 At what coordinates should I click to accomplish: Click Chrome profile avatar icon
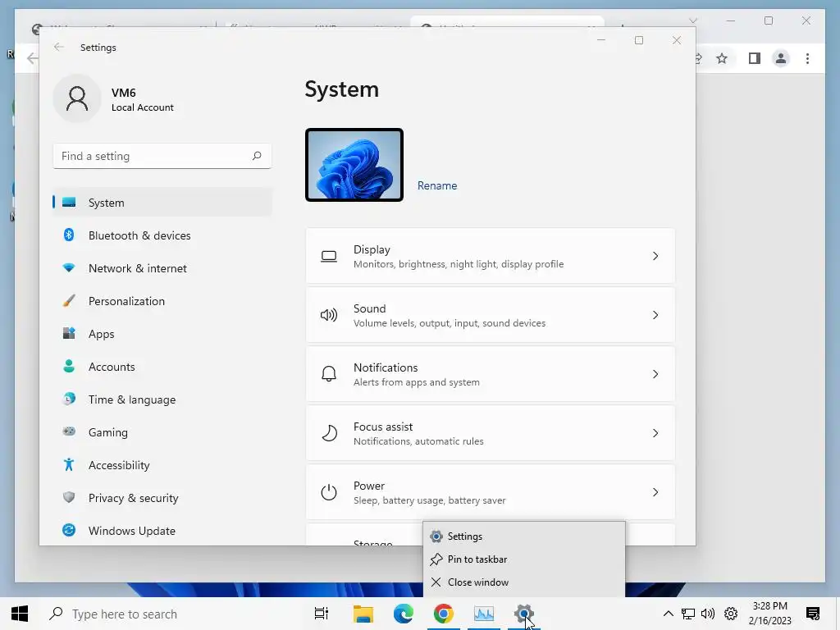pos(781,58)
